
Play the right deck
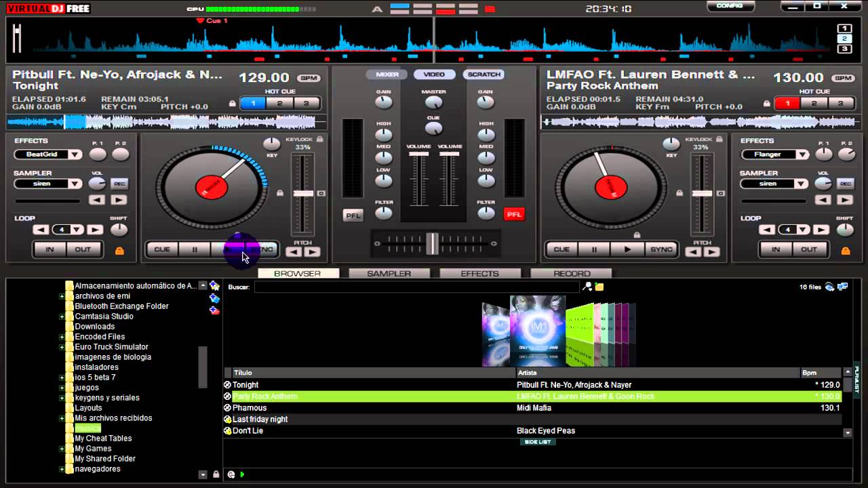[x=627, y=249]
